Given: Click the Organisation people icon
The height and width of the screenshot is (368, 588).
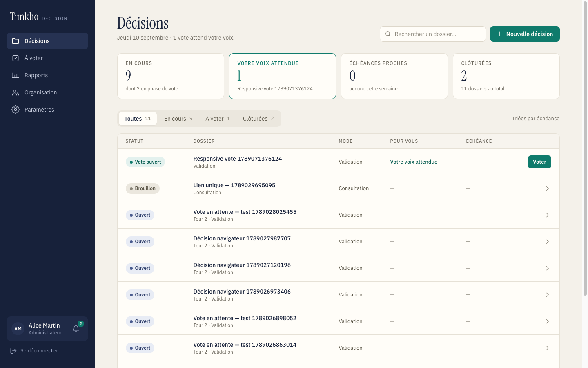Looking at the screenshot, I should click(16, 92).
